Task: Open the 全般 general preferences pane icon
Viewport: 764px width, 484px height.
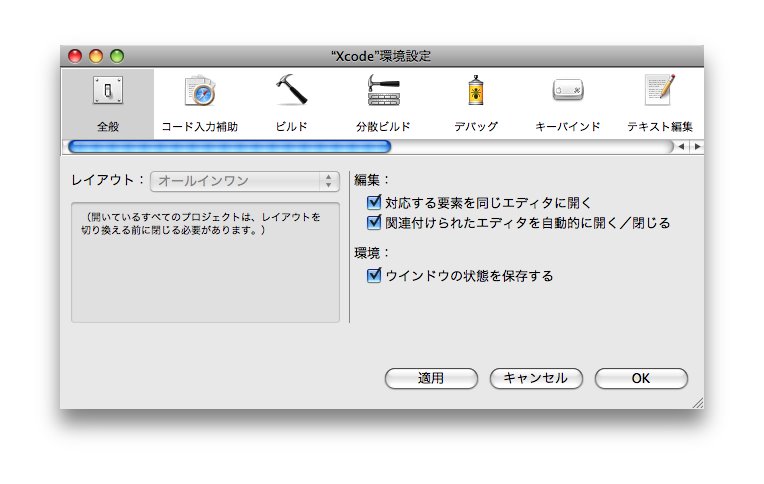Action: [x=108, y=91]
